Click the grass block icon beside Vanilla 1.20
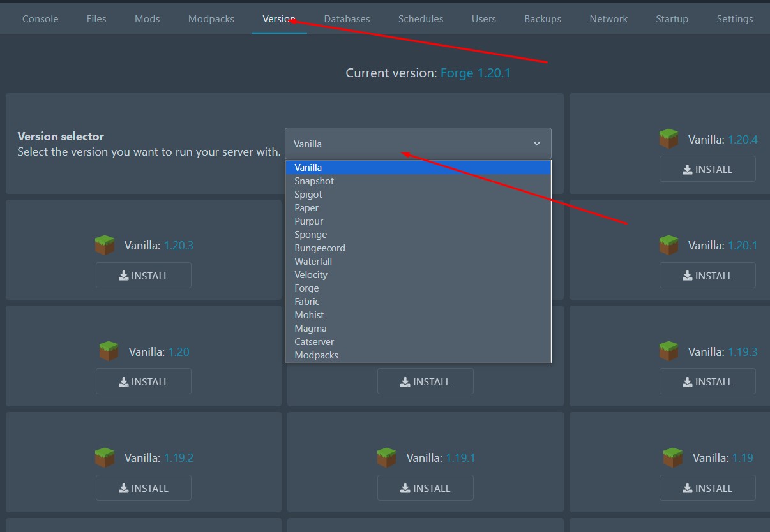The height and width of the screenshot is (532, 770). 109,351
